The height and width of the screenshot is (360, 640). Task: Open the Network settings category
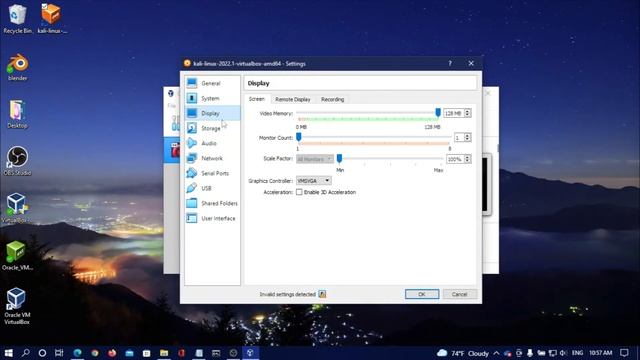pyautogui.click(x=212, y=158)
